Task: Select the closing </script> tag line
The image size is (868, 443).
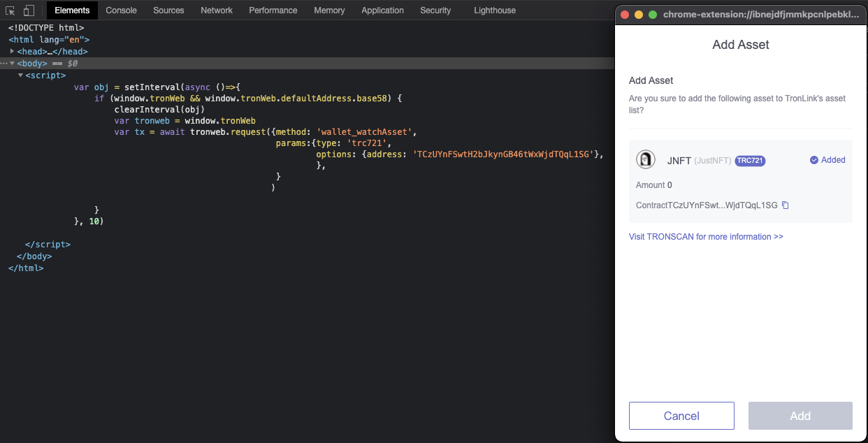Action: (48, 245)
